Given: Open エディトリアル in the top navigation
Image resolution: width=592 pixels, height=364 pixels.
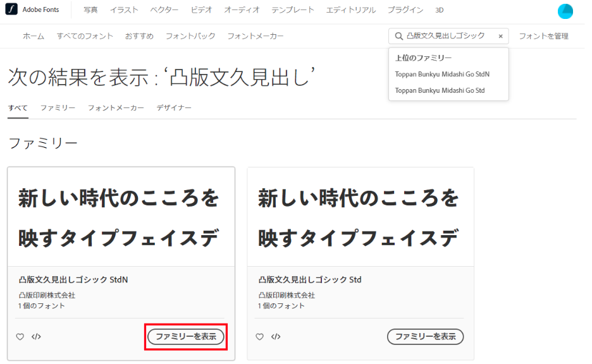Looking at the screenshot, I should tap(351, 10).
